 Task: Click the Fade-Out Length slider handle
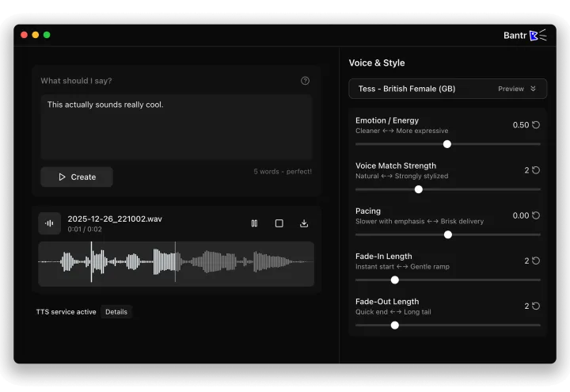coord(395,325)
